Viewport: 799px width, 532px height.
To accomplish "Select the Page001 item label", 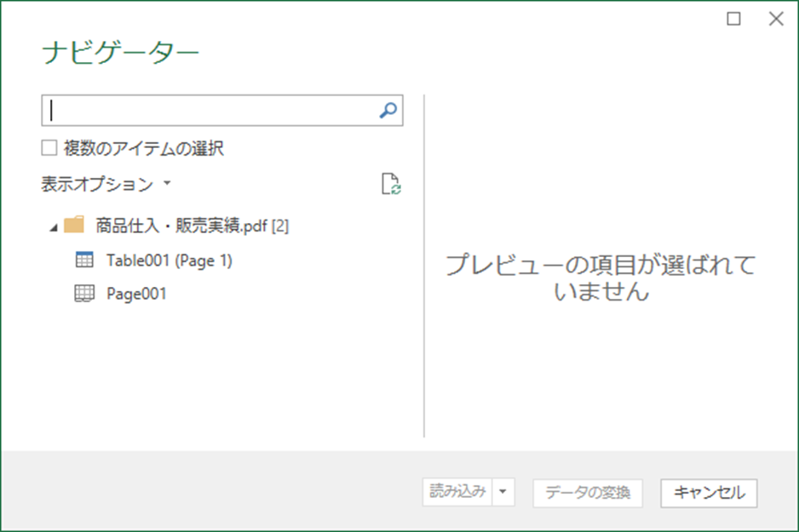I will (x=136, y=295).
